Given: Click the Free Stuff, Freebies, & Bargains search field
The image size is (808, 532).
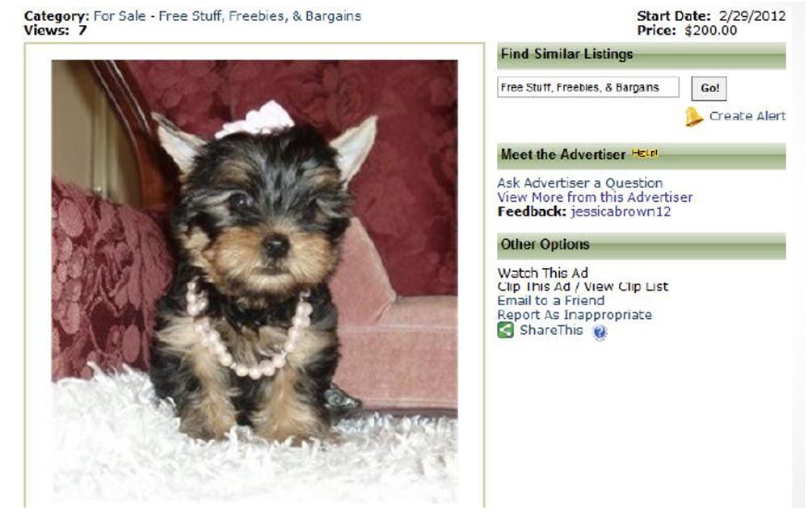Looking at the screenshot, I should 588,87.
